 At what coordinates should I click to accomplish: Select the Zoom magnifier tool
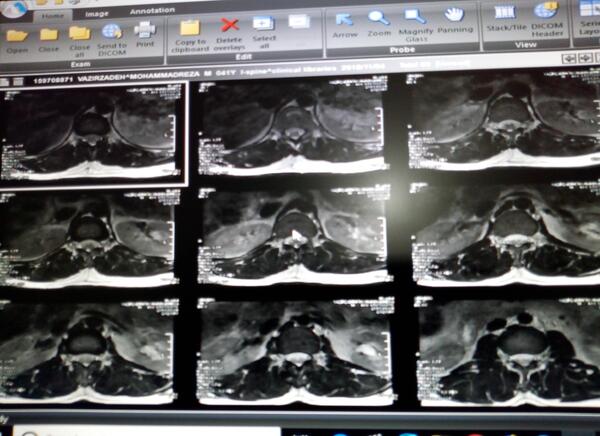point(379,18)
